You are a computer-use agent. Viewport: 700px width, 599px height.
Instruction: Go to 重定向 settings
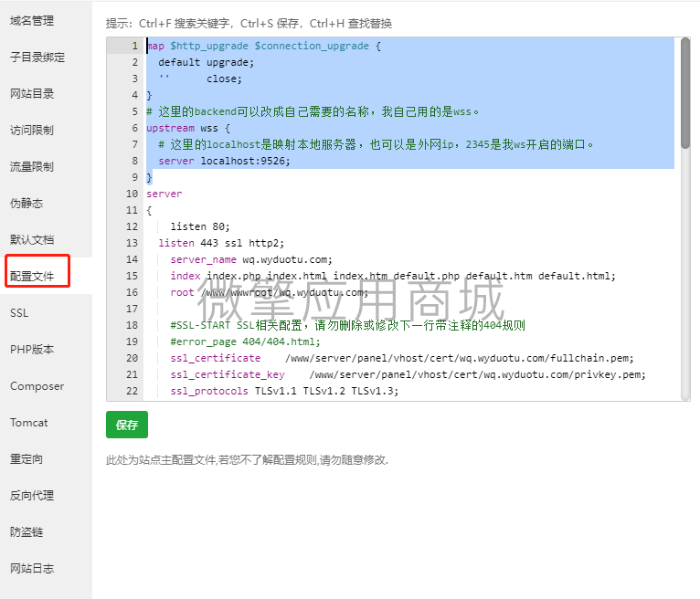(27, 459)
